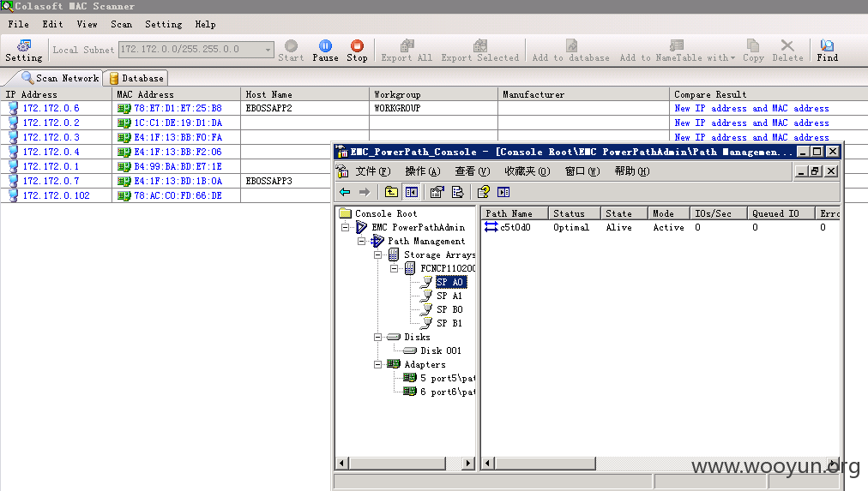Collapse the FCNCP110200 array node

tap(395, 269)
